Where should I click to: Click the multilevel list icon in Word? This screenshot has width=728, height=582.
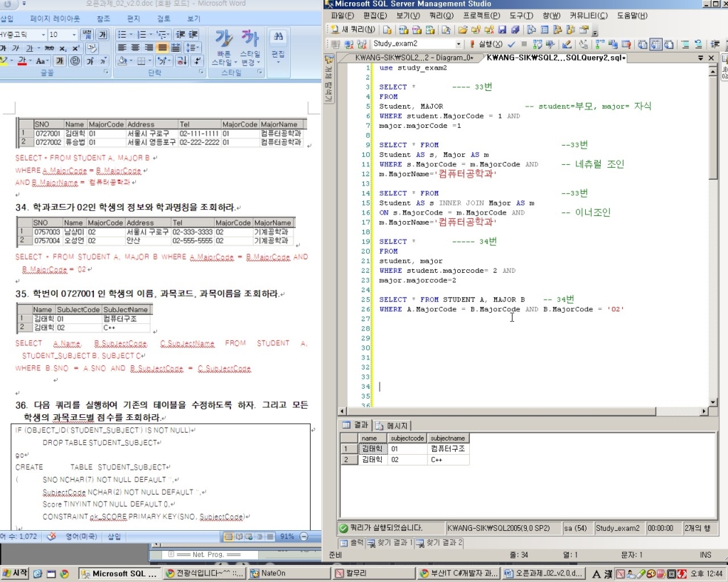pos(163,35)
